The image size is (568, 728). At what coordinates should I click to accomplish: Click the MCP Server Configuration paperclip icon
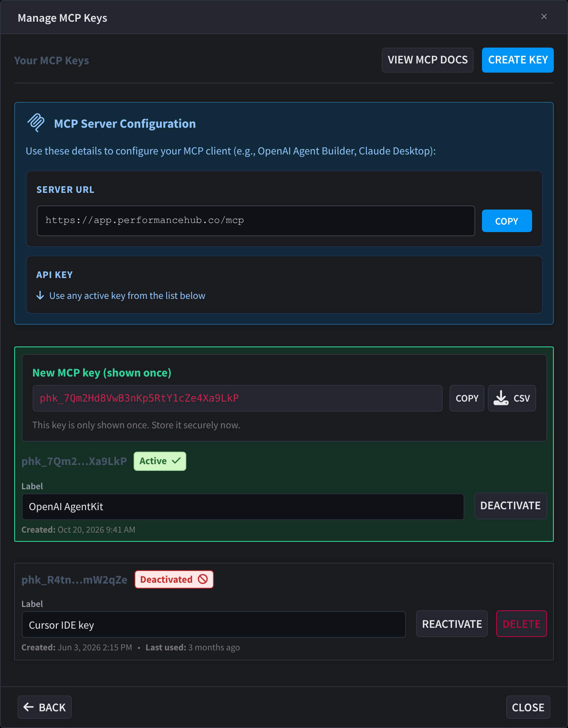click(36, 123)
